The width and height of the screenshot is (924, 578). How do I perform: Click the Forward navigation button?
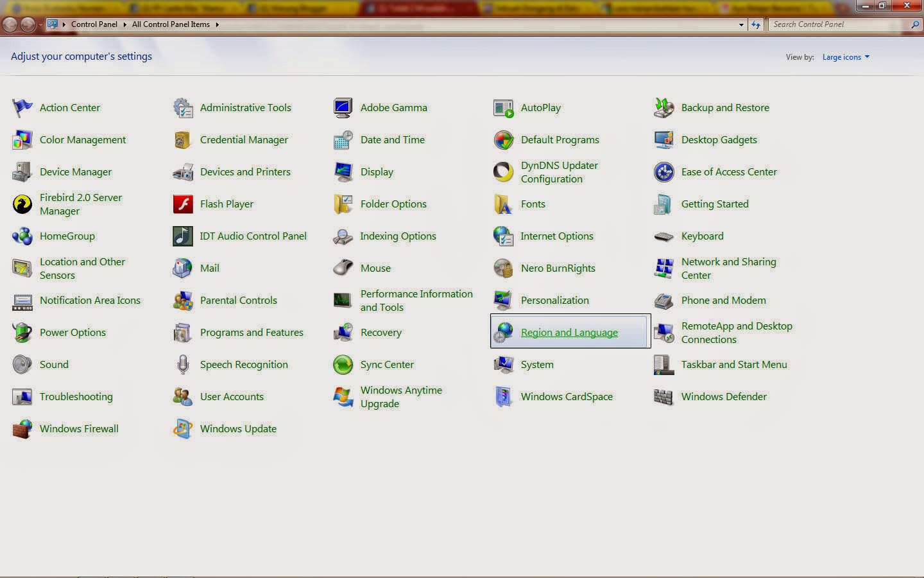(x=28, y=24)
